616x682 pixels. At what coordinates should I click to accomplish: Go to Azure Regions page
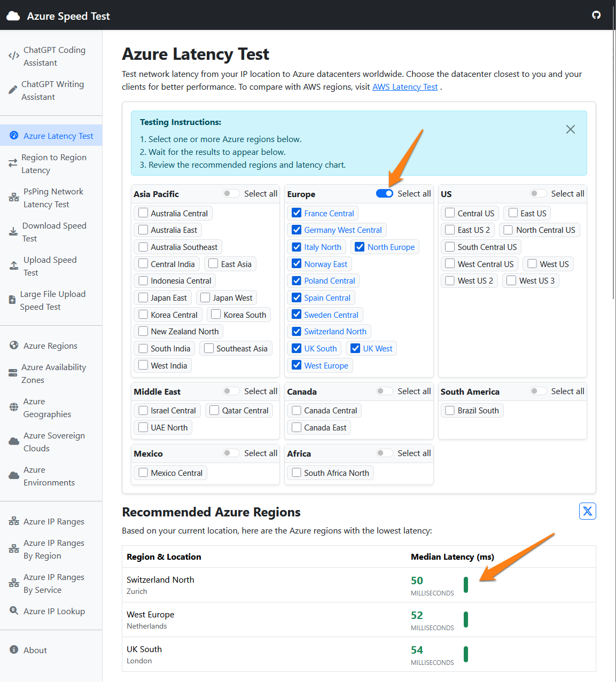click(x=51, y=346)
